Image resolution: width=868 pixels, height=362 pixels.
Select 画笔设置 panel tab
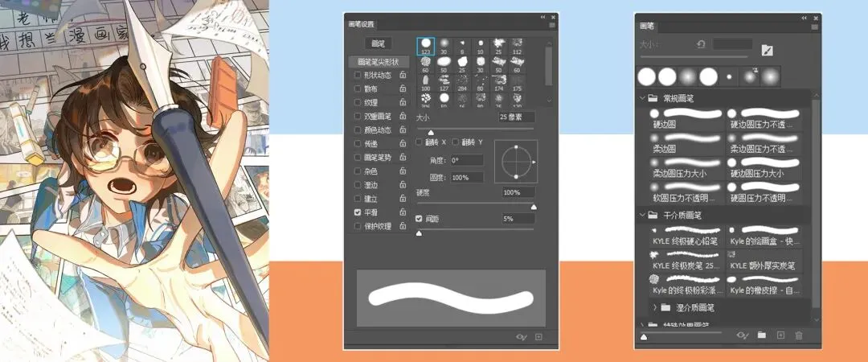362,24
